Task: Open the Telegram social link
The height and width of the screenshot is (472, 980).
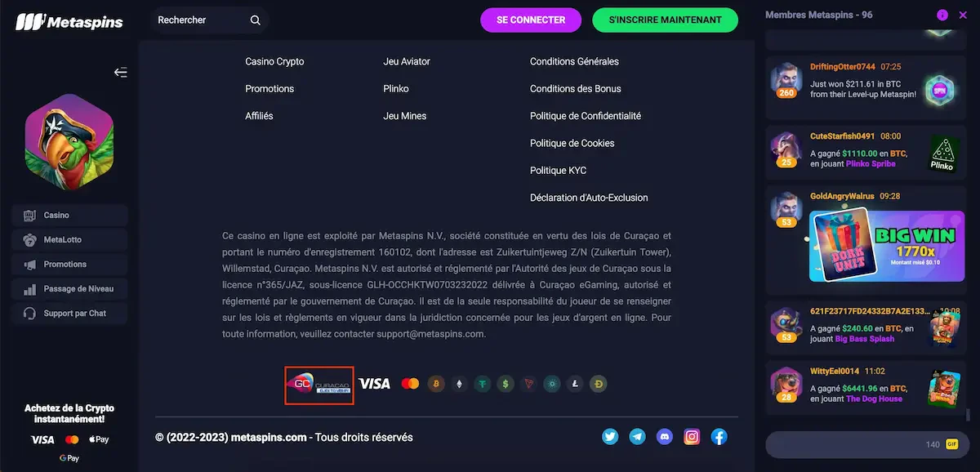Action: click(x=637, y=437)
